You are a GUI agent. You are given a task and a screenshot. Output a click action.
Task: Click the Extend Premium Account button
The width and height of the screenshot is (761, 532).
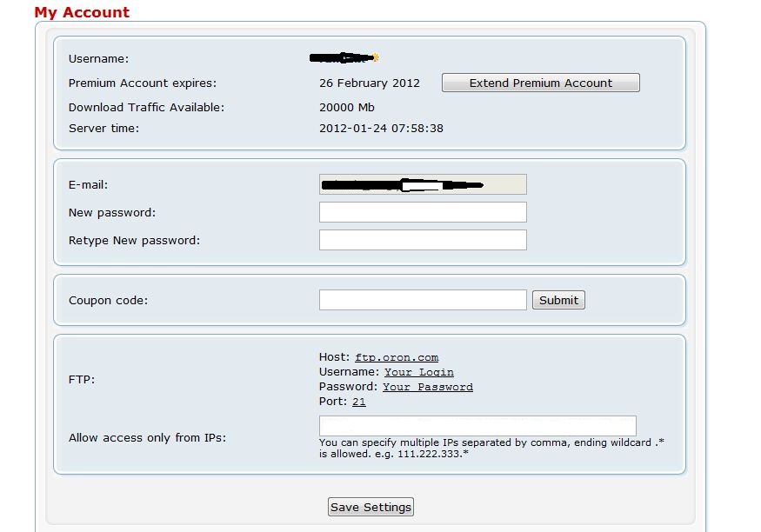pyautogui.click(x=541, y=83)
